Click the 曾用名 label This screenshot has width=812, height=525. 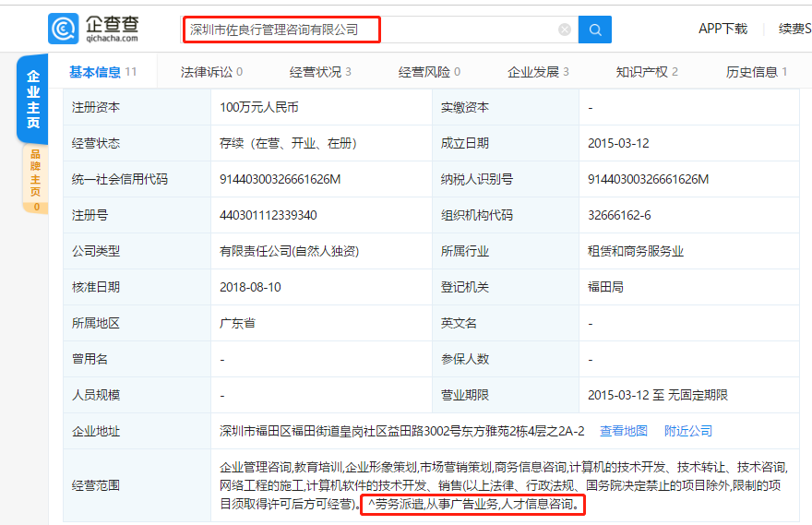coord(90,359)
